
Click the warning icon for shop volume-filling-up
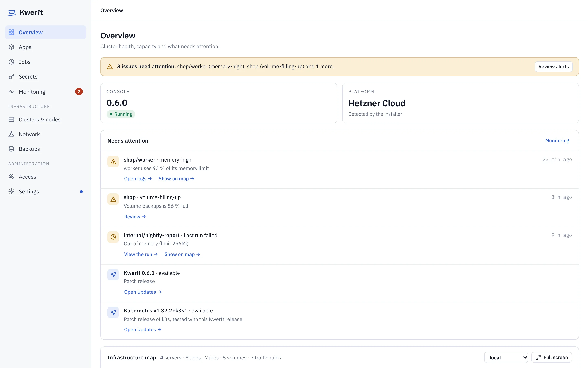(113, 199)
